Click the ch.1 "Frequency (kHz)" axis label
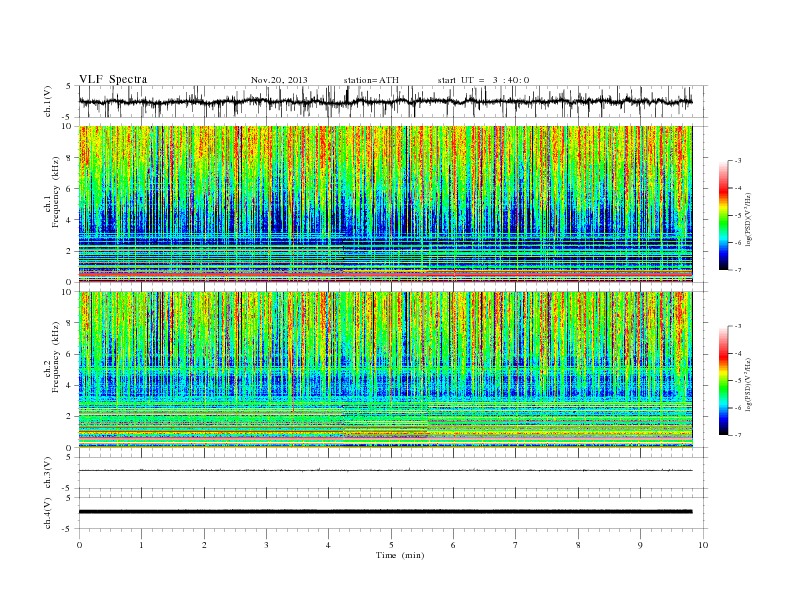 point(56,192)
